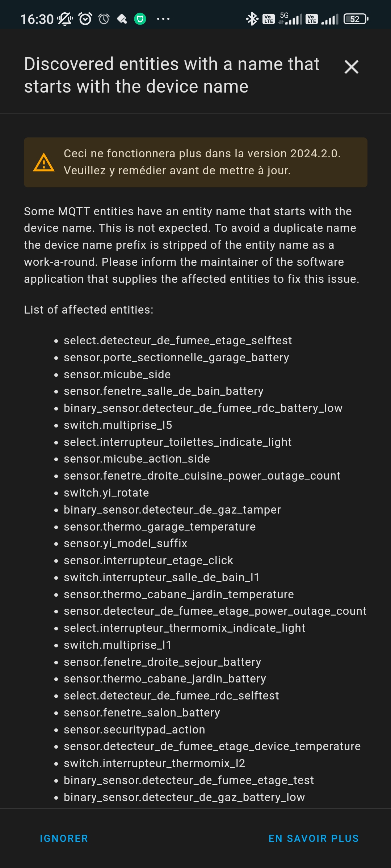Tap the three-dots overflow icon in status bar
391x868 pixels.
(x=164, y=19)
